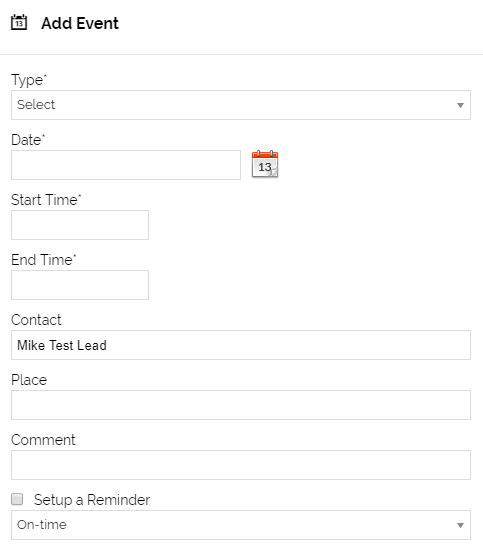This screenshot has width=483, height=555.
Task: Open the date picker calendar icon
Action: [265, 164]
